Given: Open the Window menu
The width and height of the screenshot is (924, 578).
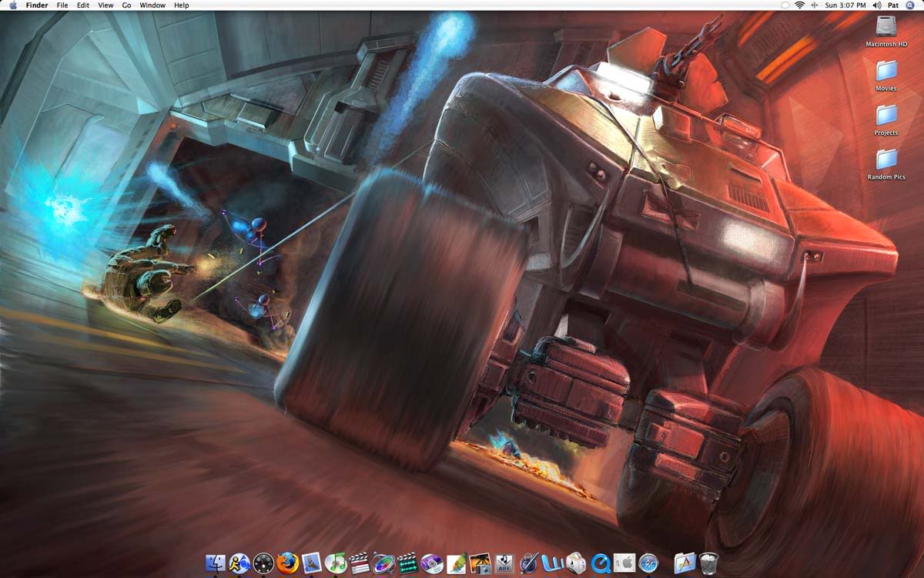Looking at the screenshot, I should click(152, 5).
